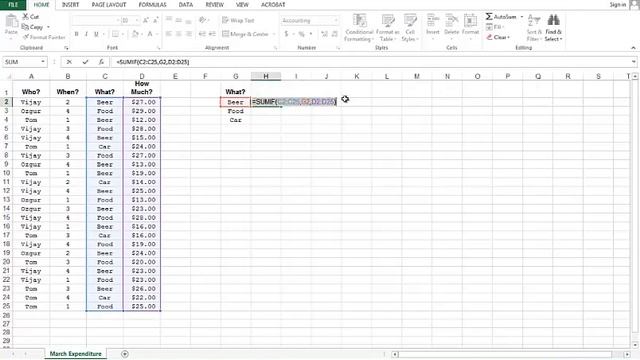
Task: Open Insert Function fx dialog
Action: coord(101,62)
